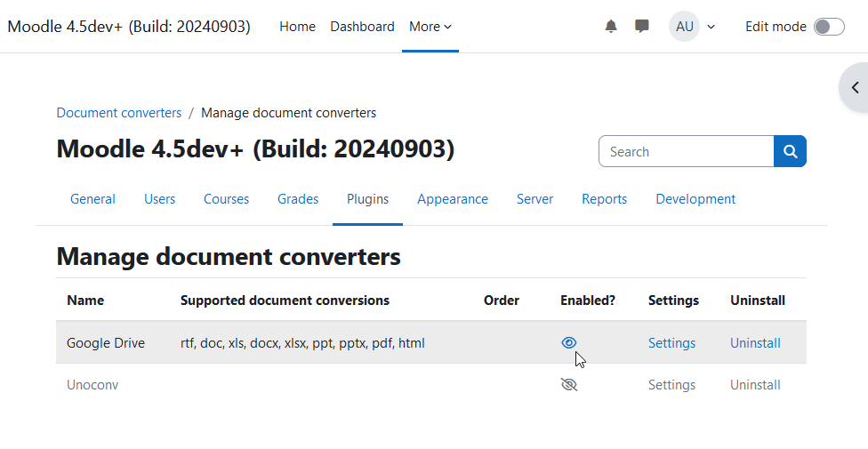This screenshot has height=449, width=868.
Task: Open the side drawer arrow
Action: tap(855, 87)
